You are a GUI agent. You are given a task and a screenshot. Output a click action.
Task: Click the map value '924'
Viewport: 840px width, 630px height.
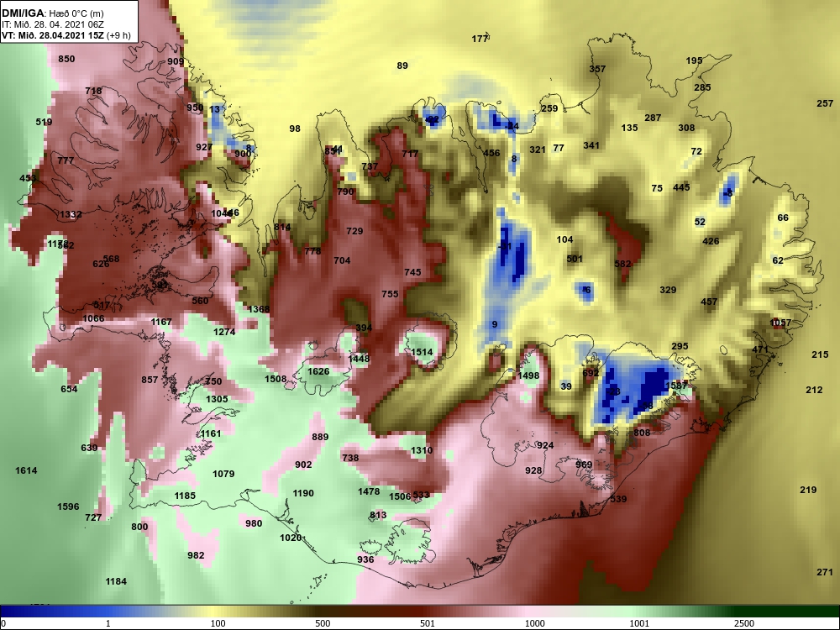click(545, 446)
